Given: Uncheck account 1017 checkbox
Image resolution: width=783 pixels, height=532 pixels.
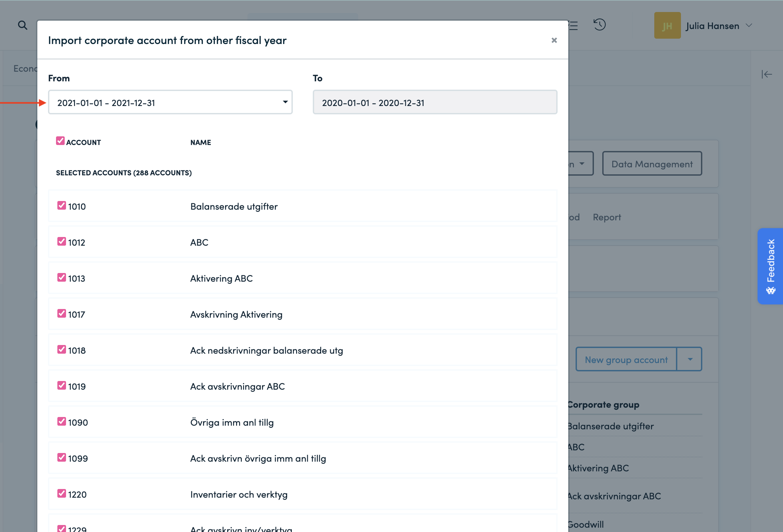Looking at the screenshot, I should click(62, 313).
